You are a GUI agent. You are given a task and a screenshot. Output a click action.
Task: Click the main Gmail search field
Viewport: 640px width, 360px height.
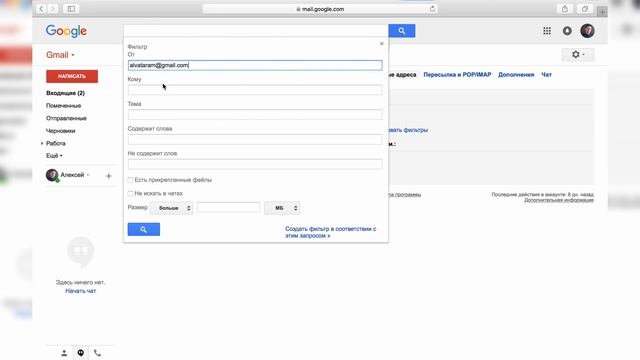(x=256, y=31)
